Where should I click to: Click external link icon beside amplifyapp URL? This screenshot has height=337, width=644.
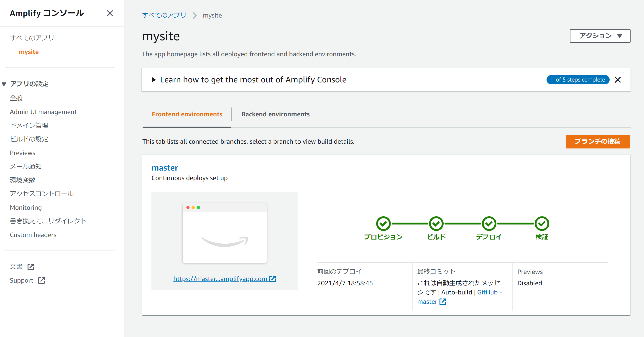(273, 279)
